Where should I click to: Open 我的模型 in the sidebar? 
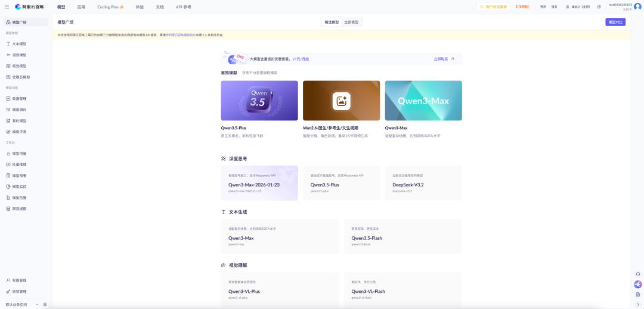(26, 121)
